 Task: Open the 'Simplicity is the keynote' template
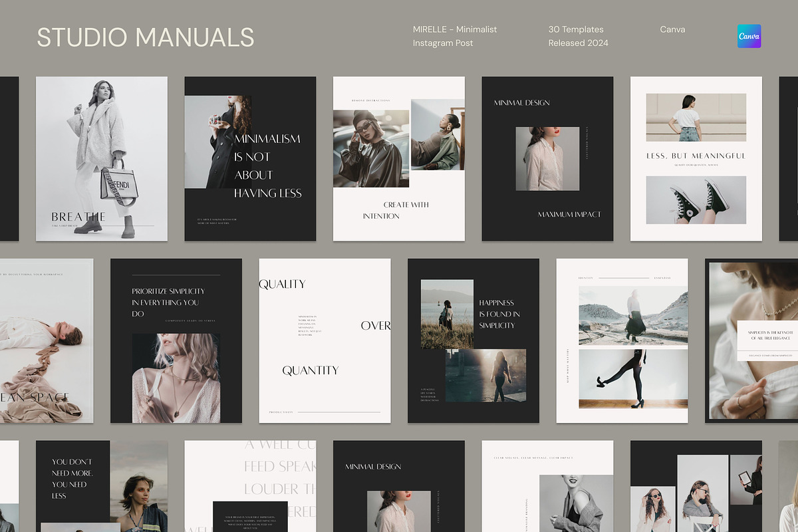[x=751, y=341]
